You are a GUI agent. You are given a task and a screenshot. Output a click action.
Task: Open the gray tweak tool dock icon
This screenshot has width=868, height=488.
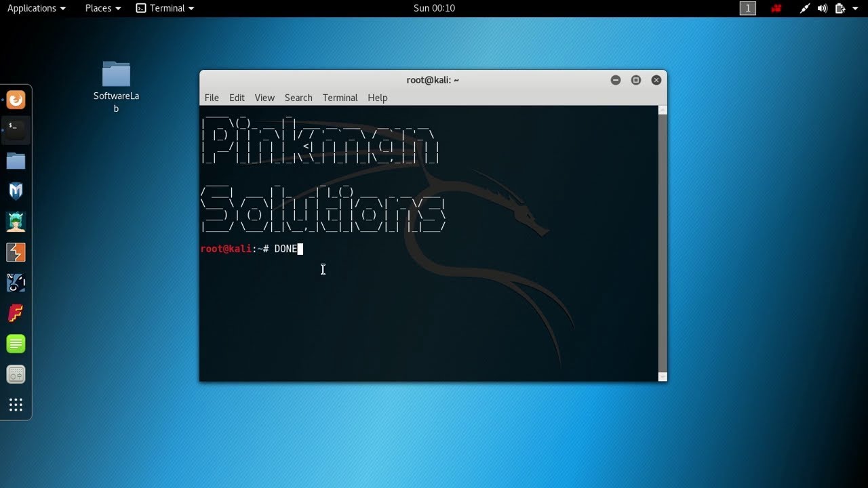(x=16, y=374)
